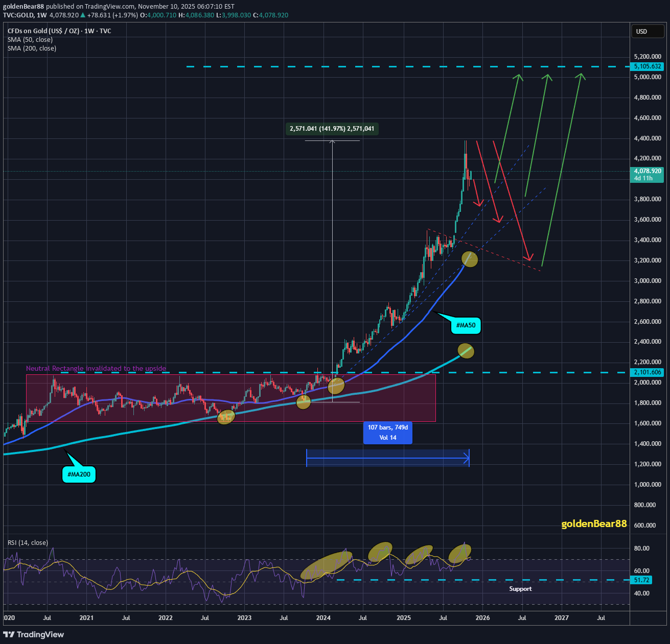The width and height of the screenshot is (670, 644).
Task: Click the 2,101.606 price axis label
Action: point(648,372)
